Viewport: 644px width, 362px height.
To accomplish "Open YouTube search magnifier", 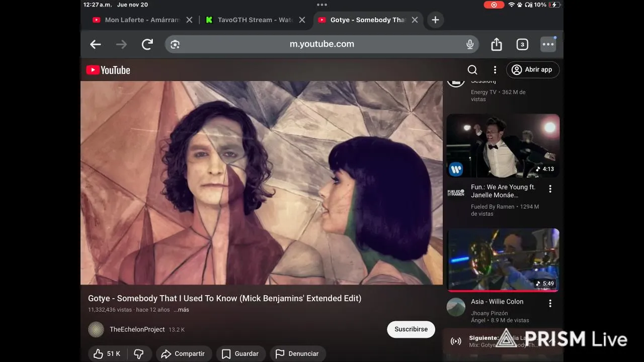I will click(472, 70).
